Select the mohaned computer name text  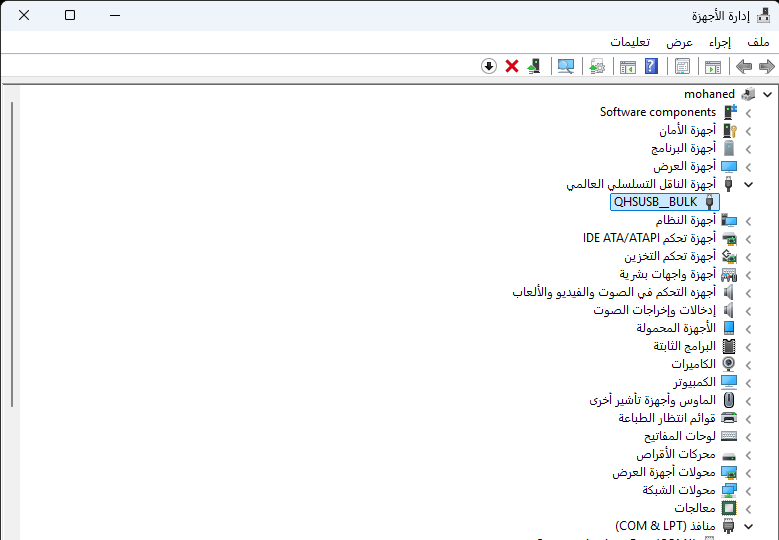(709, 94)
